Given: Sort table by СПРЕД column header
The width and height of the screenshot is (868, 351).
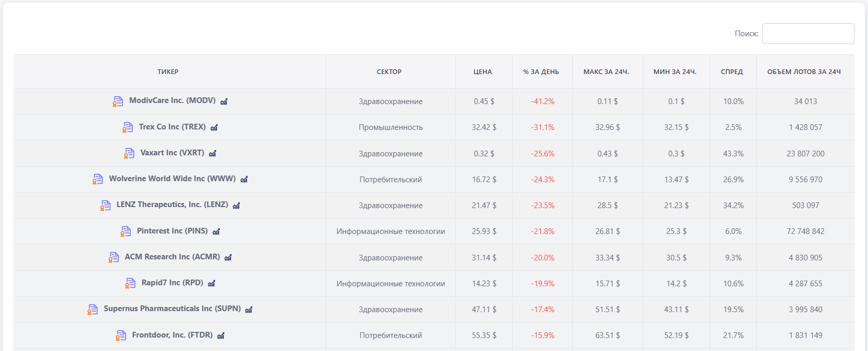Looking at the screenshot, I should [x=732, y=72].
